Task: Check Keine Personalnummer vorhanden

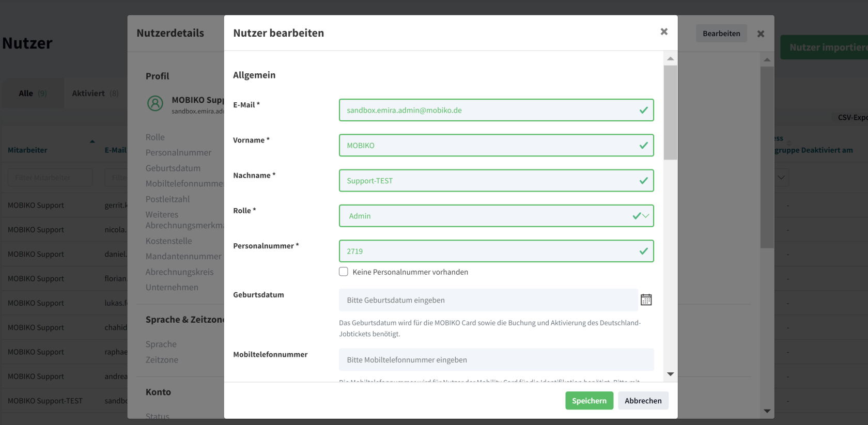Action: tap(344, 272)
